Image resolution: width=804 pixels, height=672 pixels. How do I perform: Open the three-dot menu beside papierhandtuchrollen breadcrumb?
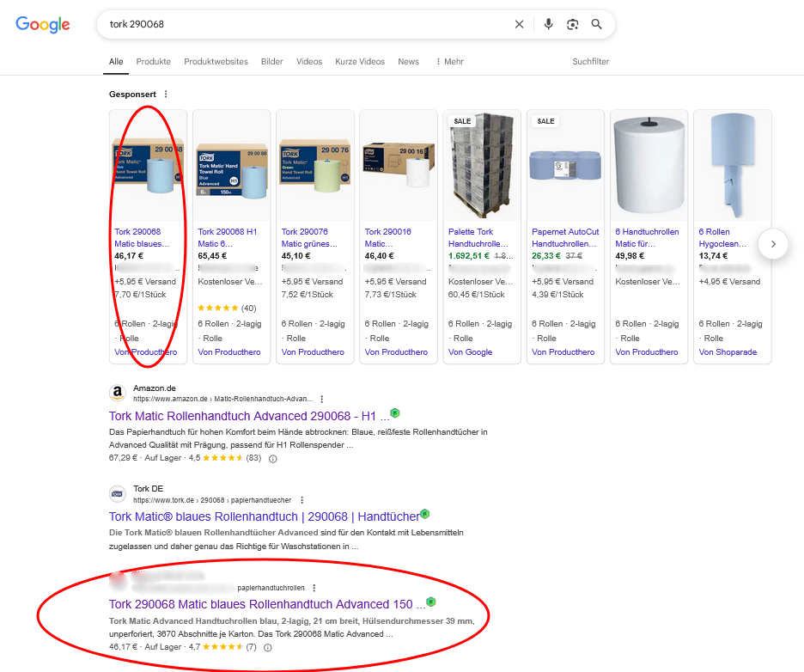click(x=314, y=588)
